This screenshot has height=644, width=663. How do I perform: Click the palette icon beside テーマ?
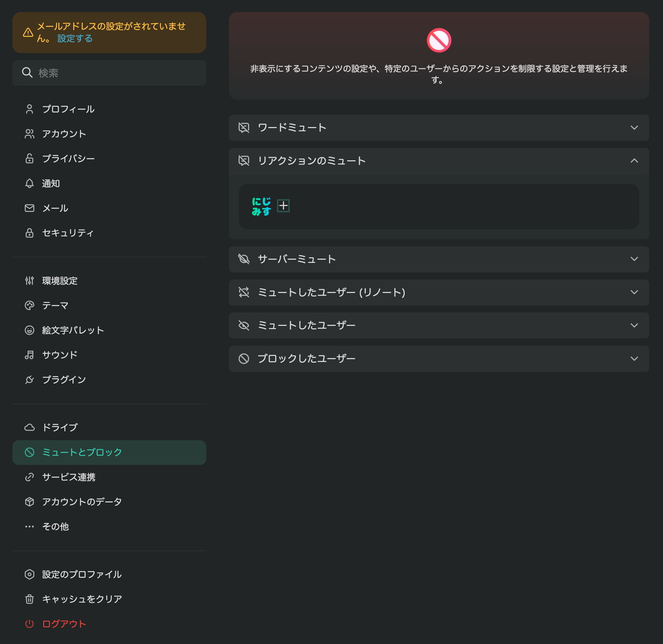pyautogui.click(x=29, y=305)
